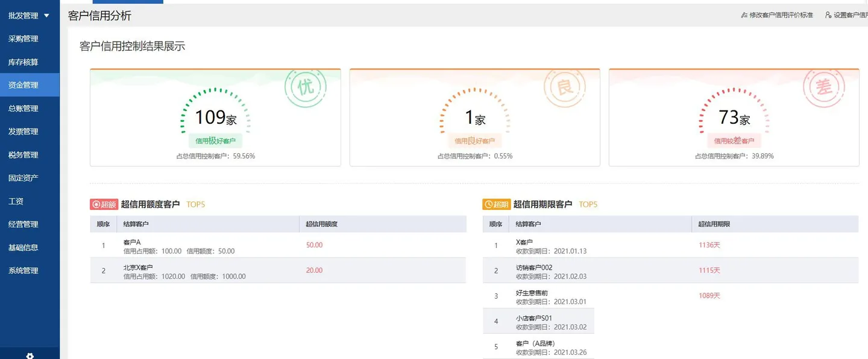The height and width of the screenshot is (359, 868).
Task: Click the settings gear icon in sidebar
Action: [30, 355]
